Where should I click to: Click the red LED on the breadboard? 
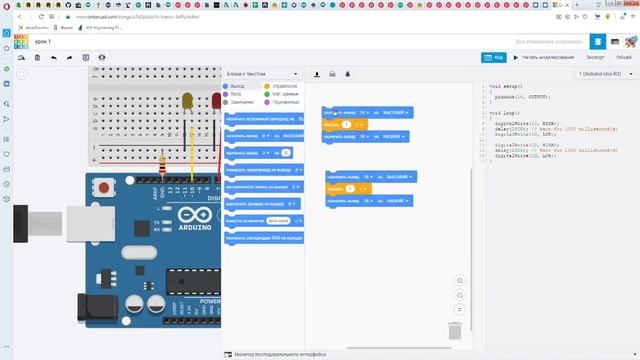click(216, 102)
